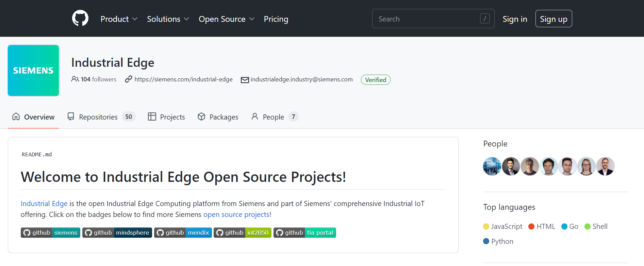Expand the Solutions dropdown

point(168,19)
